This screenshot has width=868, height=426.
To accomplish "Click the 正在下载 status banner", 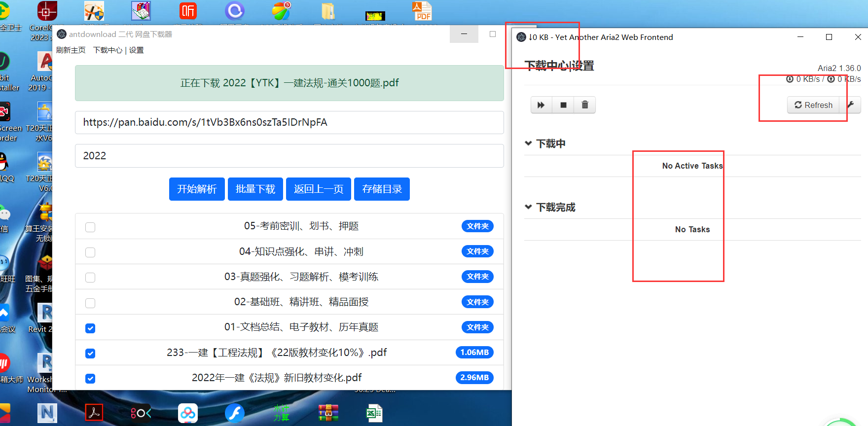I will (289, 83).
